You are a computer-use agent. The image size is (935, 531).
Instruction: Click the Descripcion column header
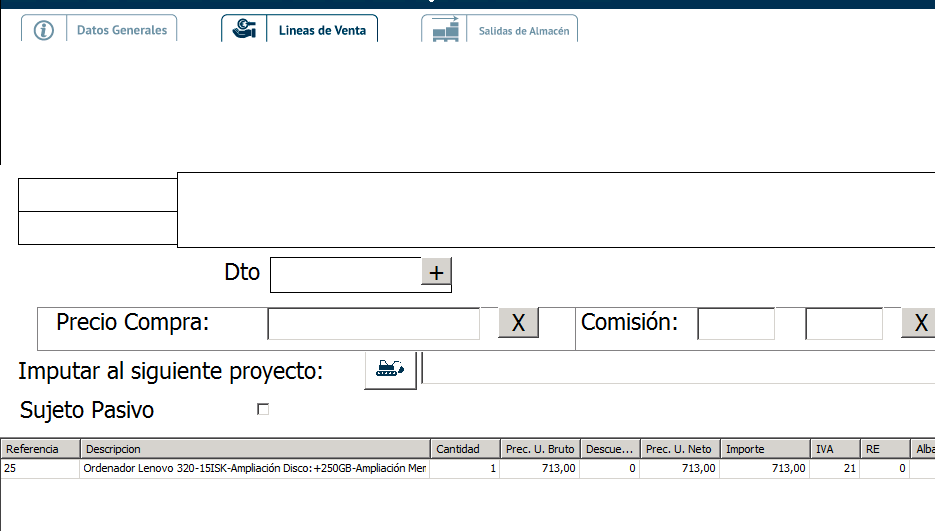click(x=255, y=449)
